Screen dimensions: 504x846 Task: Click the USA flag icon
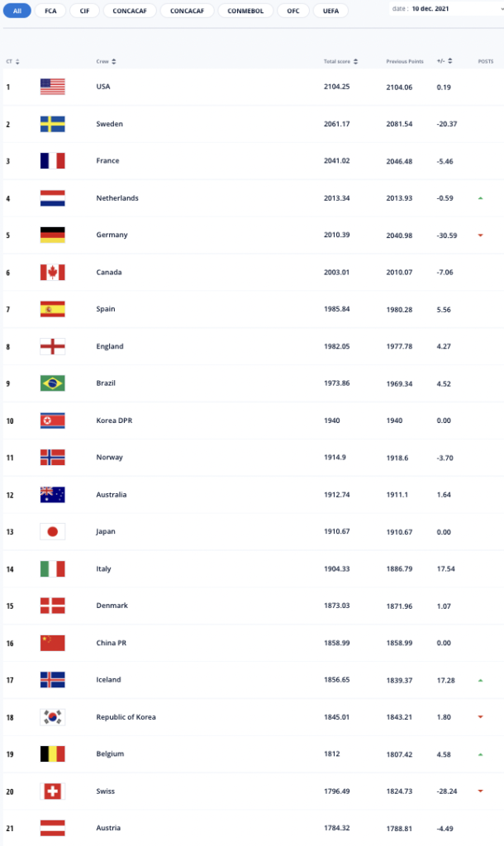(52, 86)
